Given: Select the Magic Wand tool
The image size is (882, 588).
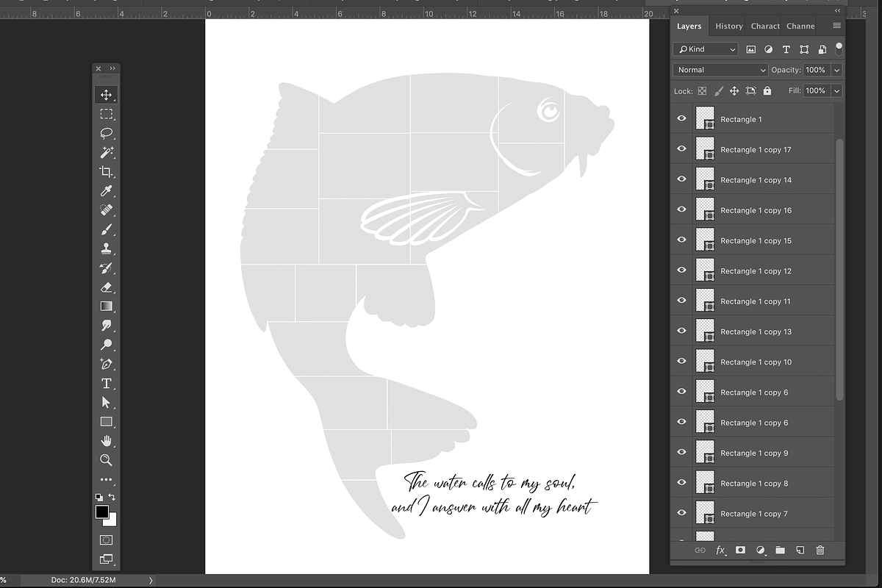Looking at the screenshot, I should (106, 152).
